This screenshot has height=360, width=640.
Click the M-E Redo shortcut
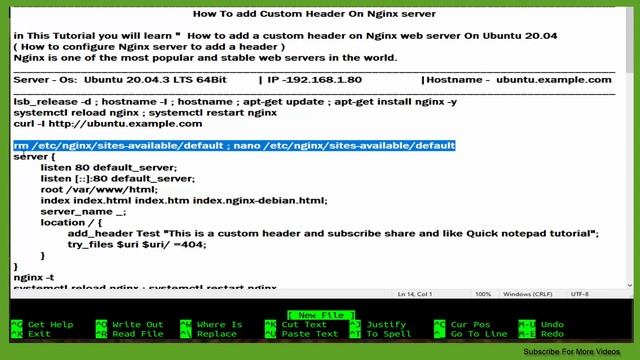pyautogui.click(x=541, y=334)
